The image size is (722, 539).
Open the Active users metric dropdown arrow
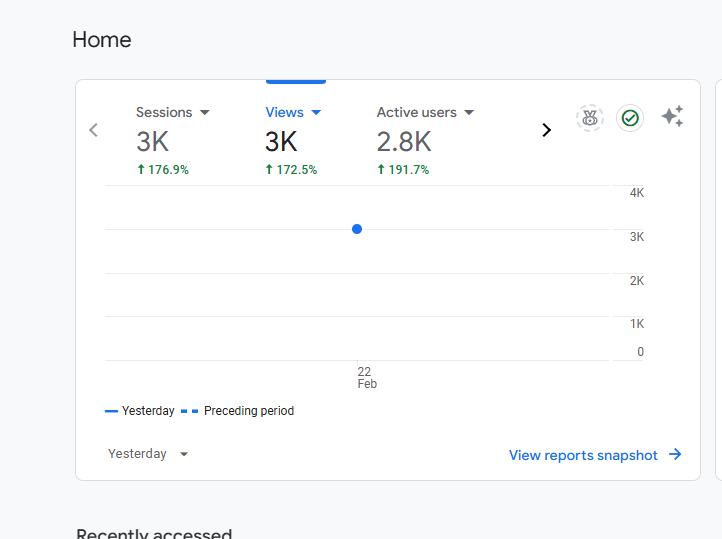click(469, 113)
